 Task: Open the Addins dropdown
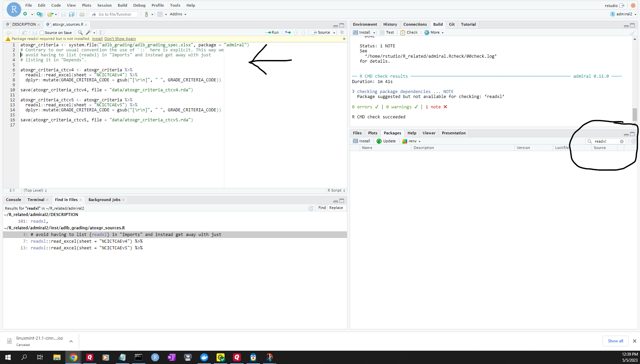pos(178,14)
